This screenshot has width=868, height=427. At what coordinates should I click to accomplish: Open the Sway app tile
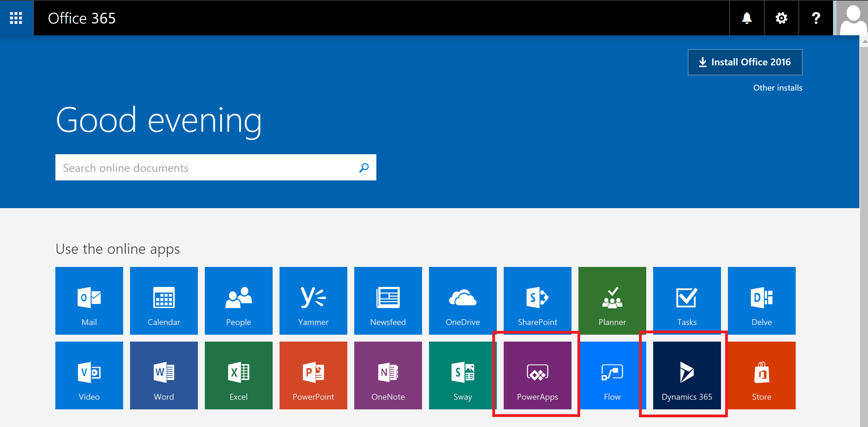pos(463,375)
